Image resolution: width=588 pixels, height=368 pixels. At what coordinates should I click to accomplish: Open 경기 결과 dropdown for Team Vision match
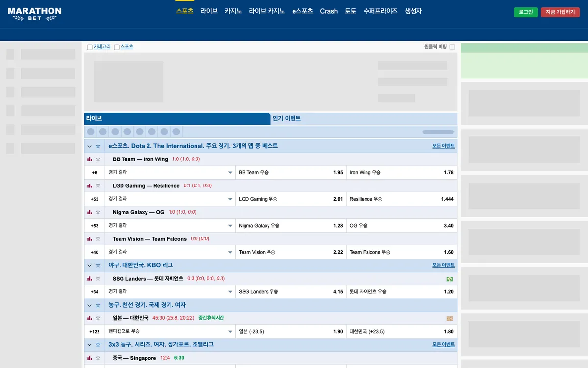170,252
